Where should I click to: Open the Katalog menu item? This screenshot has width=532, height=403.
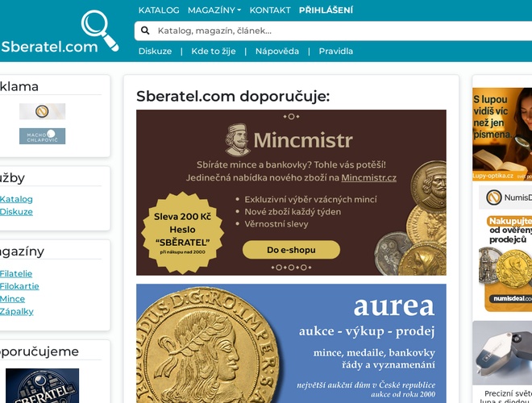point(159,10)
